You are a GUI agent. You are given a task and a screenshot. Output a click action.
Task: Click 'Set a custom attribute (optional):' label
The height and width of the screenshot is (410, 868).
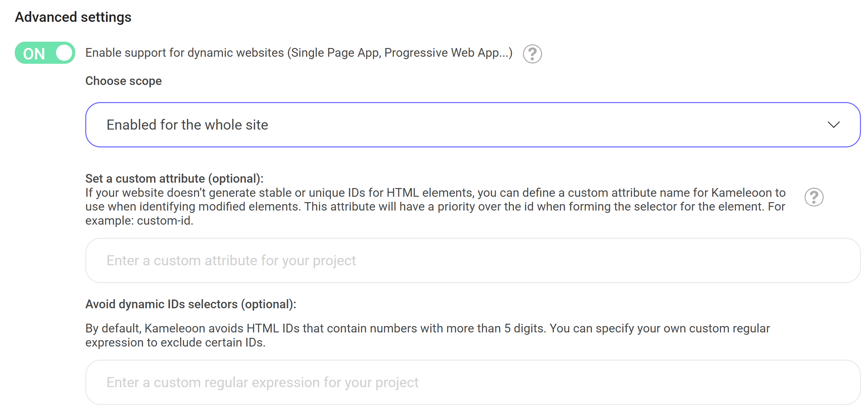coord(174,178)
